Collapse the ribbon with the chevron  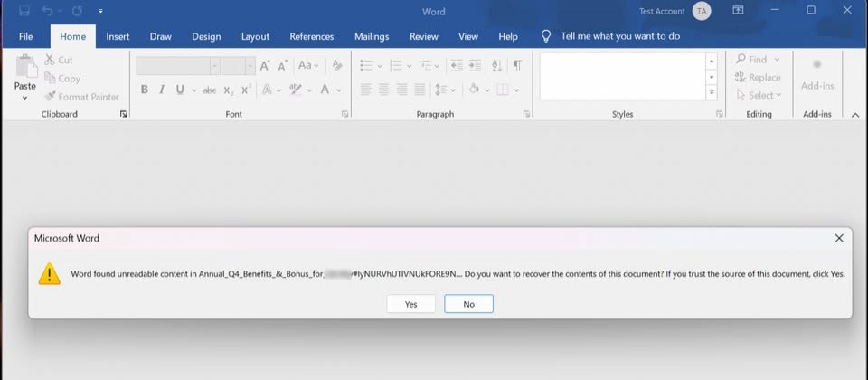click(855, 115)
